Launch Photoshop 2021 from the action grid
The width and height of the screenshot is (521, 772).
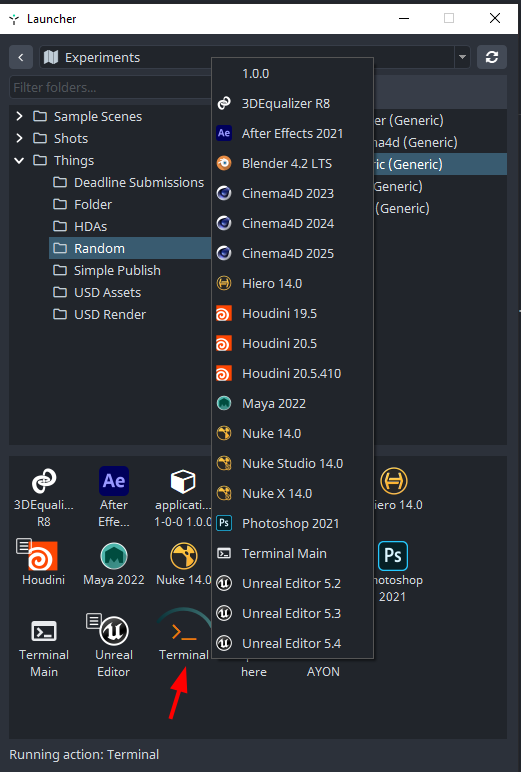392,556
